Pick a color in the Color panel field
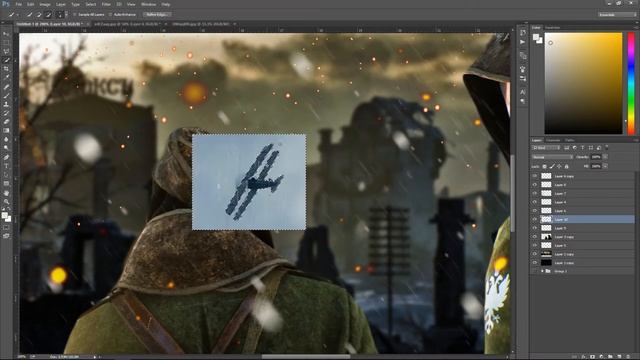640x360 pixels. (583, 83)
